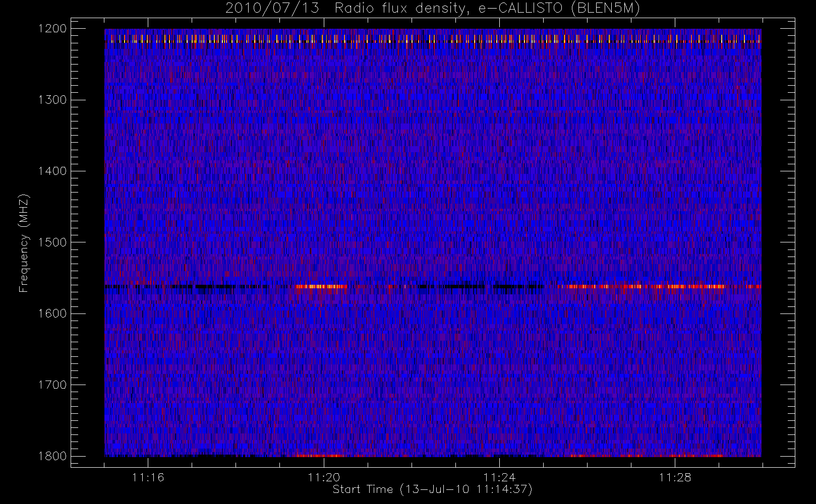Click the 1700 frequency tick label
The image size is (816, 504).
click(x=53, y=385)
